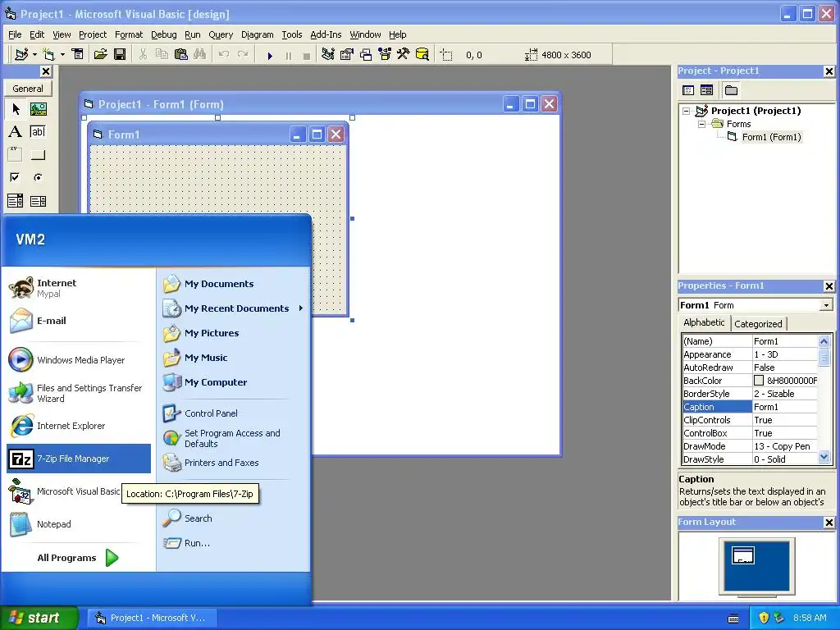Select Form1 (Form1) in the project tree
The height and width of the screenshot is (630, 840).
pos(771,137)
